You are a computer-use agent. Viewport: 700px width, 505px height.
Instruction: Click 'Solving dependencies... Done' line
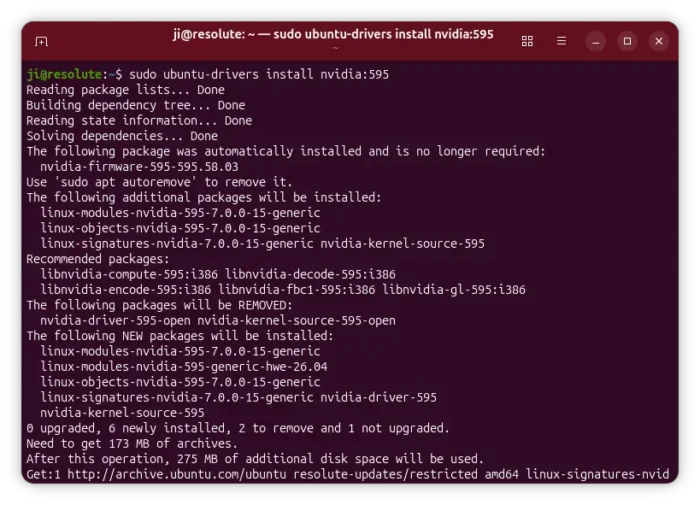click(122, 136)
